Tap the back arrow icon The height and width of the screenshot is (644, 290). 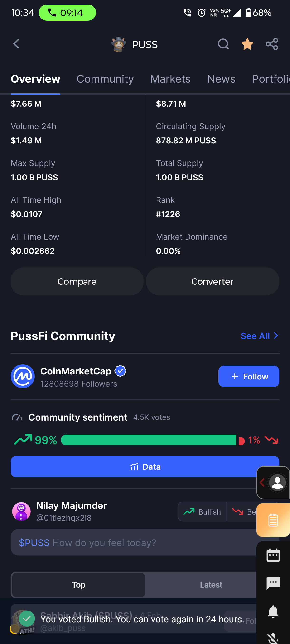16,44
